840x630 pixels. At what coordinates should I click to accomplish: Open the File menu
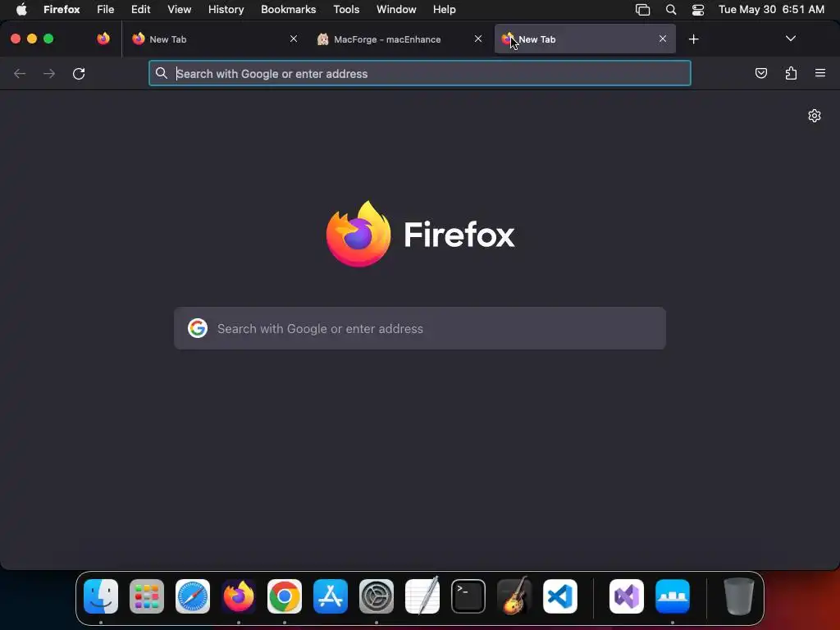[106, 9]
